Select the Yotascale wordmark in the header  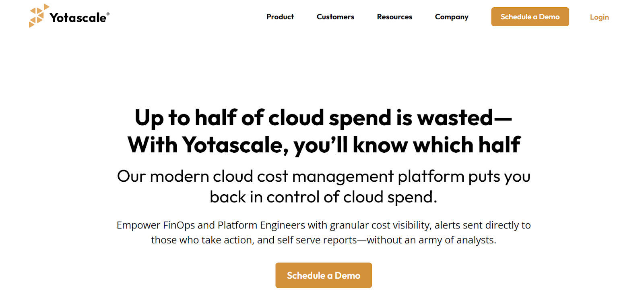tap(78, 17)
